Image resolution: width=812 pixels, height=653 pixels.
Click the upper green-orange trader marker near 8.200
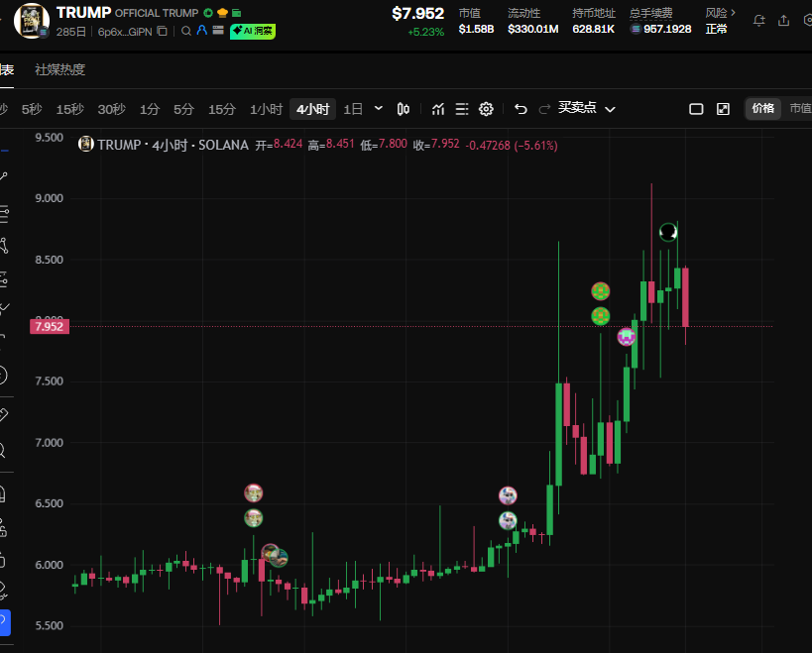click(600, 291)
